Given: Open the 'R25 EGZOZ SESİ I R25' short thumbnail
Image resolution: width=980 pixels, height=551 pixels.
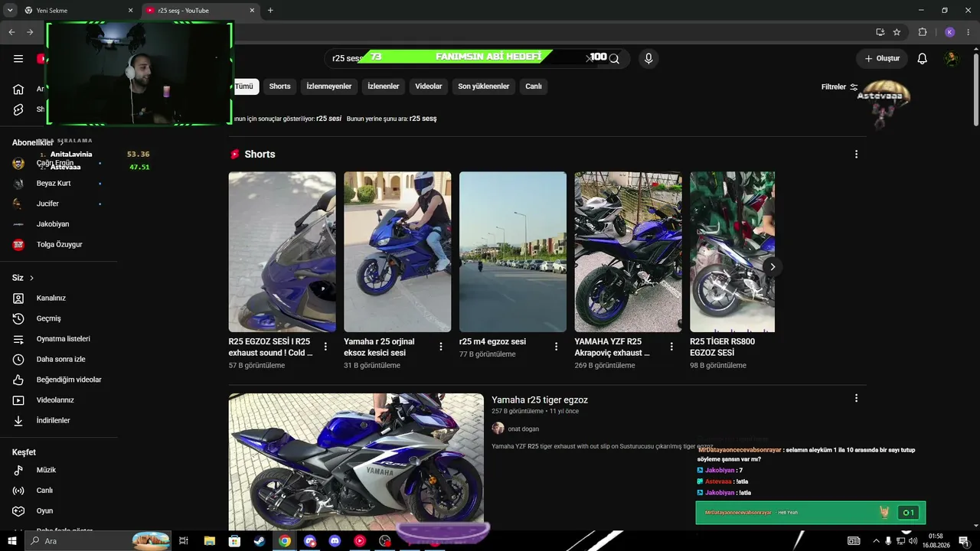Looking at the screenshot, I should (x=282, y=252).
